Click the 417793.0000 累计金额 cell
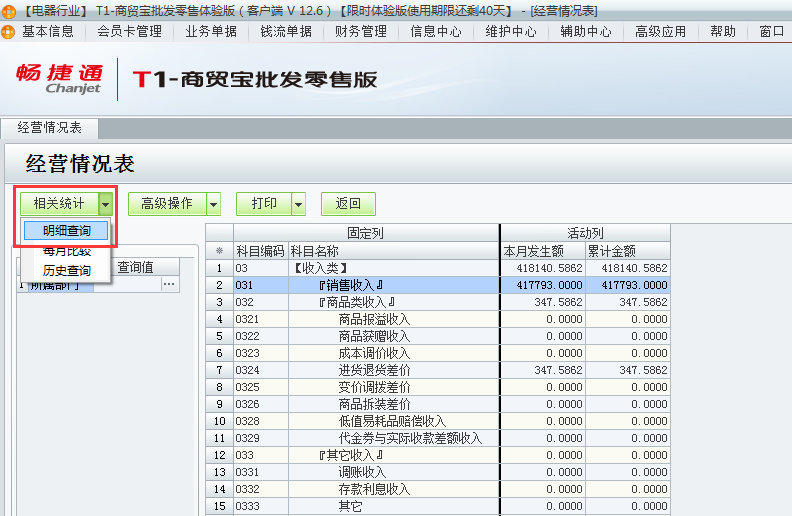 pyautogui.click(x=628, y=285)
